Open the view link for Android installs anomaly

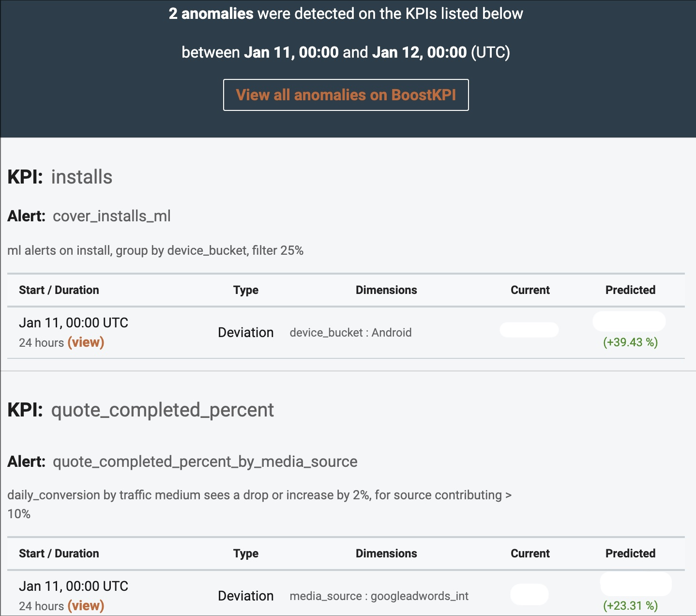[86, 342]
